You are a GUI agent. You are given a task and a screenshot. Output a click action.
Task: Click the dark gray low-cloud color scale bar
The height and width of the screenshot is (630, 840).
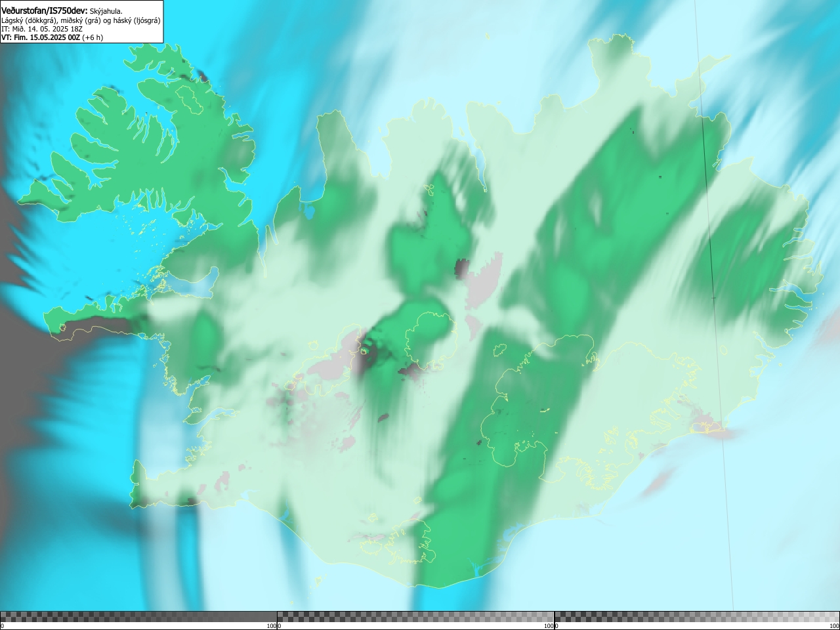coord(138,617)
